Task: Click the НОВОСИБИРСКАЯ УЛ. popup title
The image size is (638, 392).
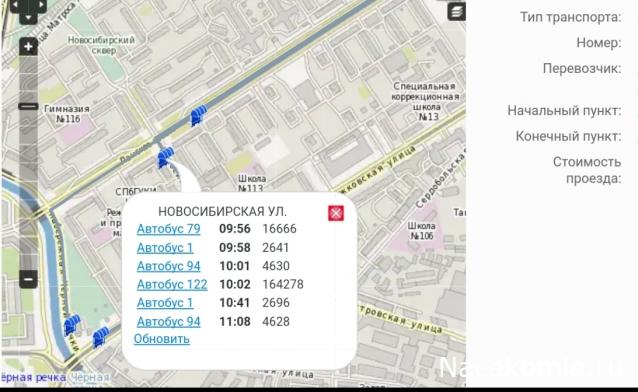Action: (222, 212)
